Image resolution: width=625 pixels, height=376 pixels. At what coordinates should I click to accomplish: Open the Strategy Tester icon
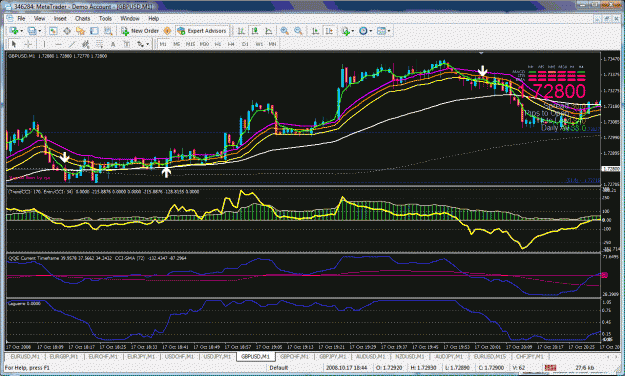[x=108, y=31]
